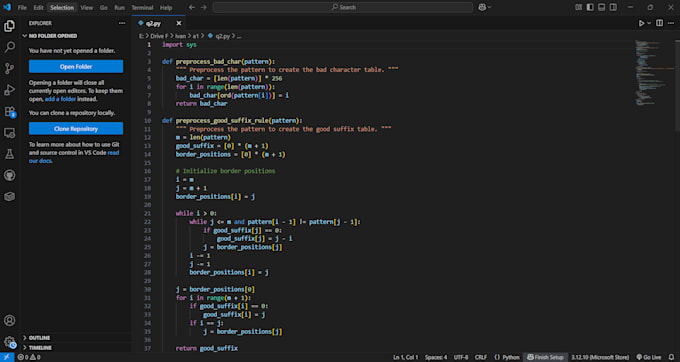Open the Testing flask view

[x=10, y=154]
